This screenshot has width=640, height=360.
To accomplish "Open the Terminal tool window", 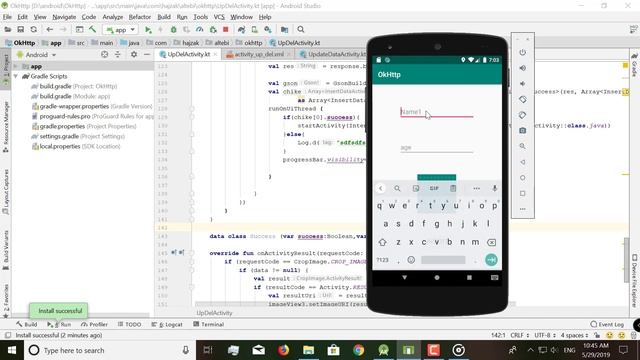I will [x=209, y=324].
